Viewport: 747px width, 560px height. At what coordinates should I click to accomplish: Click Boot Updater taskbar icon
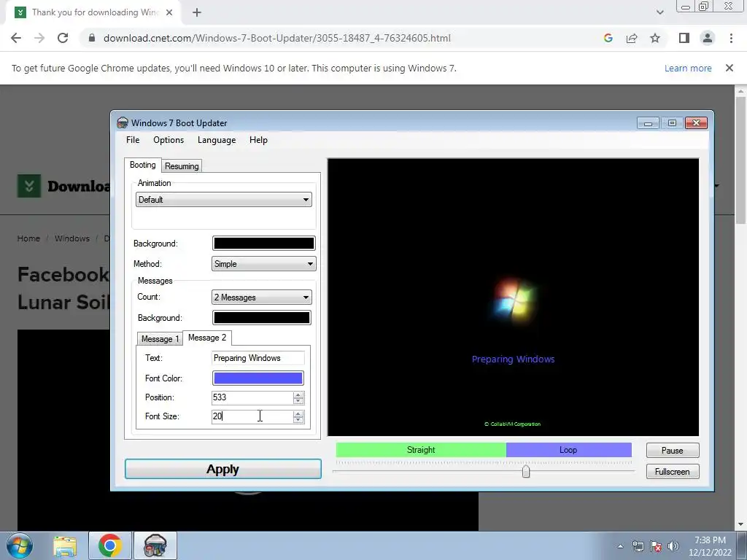pyautogui.click(x=155, y=545)
